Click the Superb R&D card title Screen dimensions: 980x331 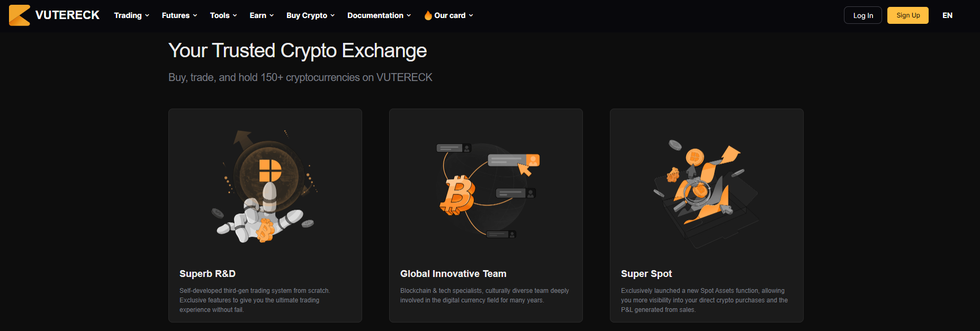[x=208, y=274]
